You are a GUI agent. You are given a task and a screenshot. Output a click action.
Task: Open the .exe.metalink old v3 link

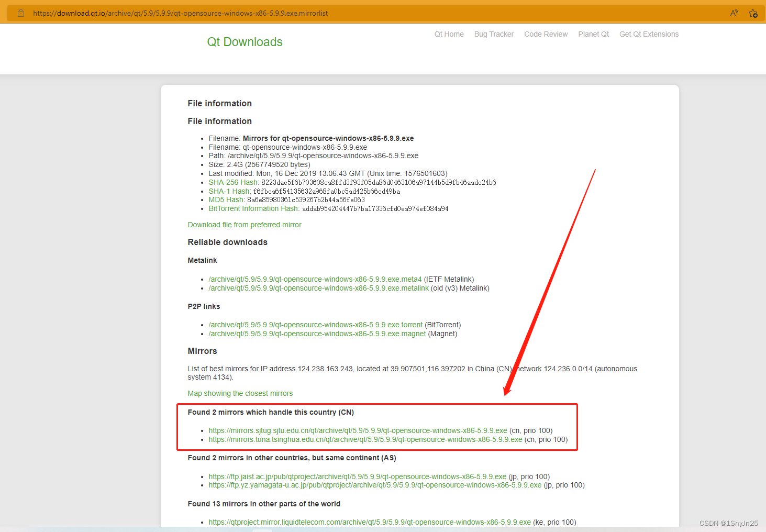click(318, 288)
